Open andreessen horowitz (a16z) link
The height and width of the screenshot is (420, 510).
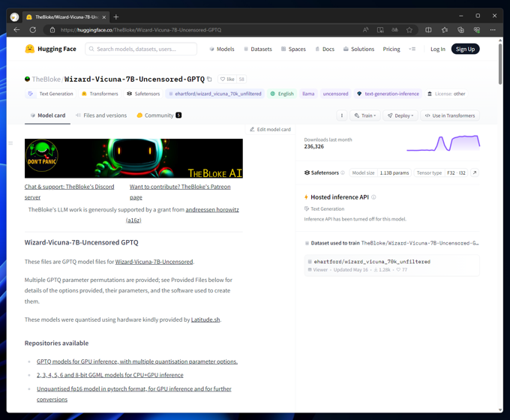point(212,210)
